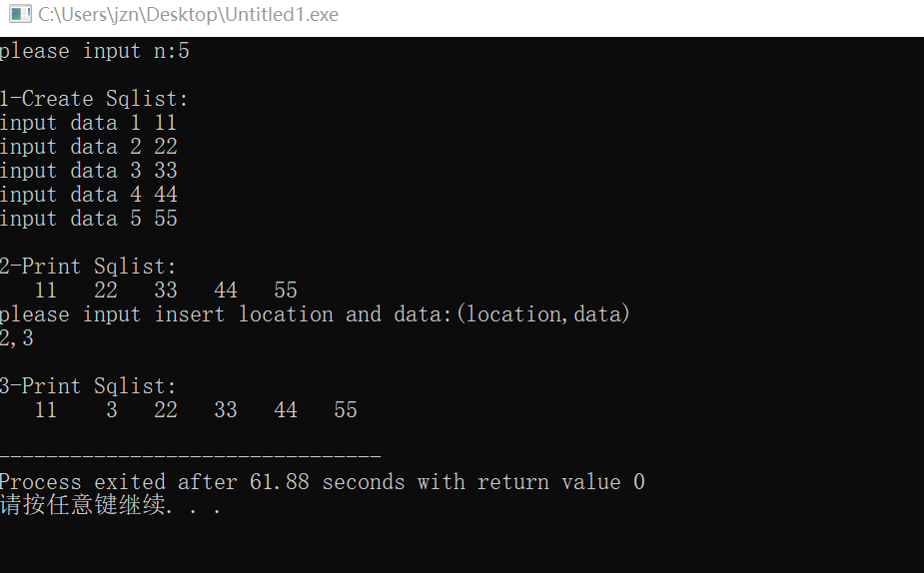Click the 'please input n:5' line

(x=94, y=51)
